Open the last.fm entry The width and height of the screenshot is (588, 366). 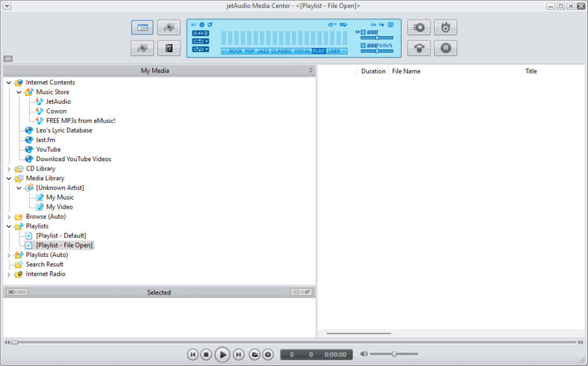pyautogui.click(x=46, y=140)
